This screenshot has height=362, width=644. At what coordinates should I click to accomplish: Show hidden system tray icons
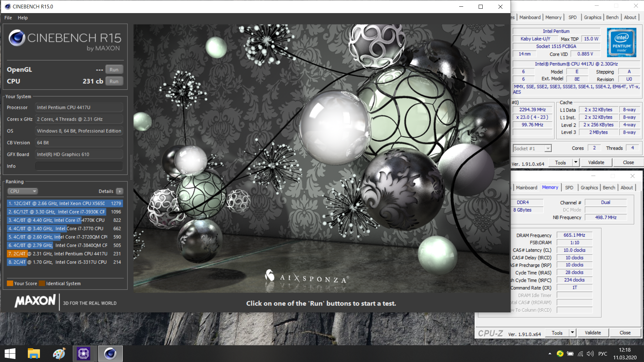tap(550, 354)
